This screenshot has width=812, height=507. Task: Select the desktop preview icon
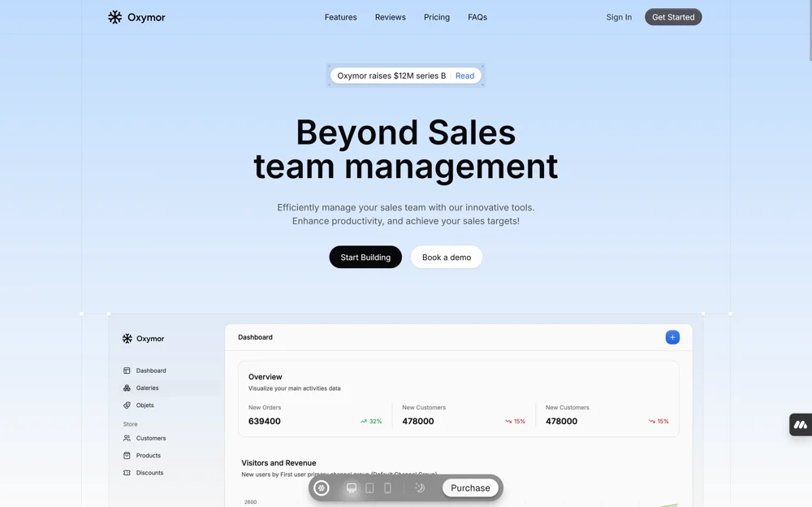(352, 487)
